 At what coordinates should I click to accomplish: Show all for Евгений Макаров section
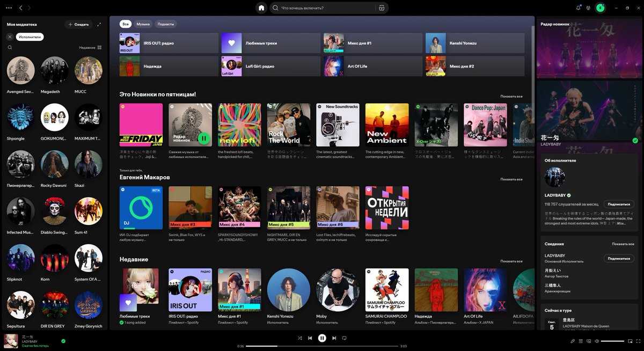pyautogui.click(x=511, y=179)
